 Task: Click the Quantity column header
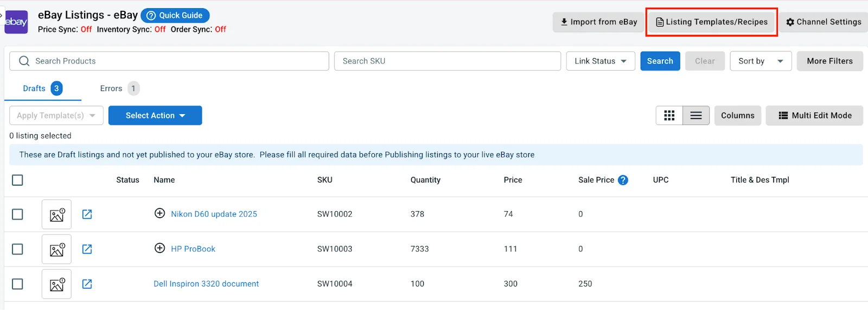425,180
